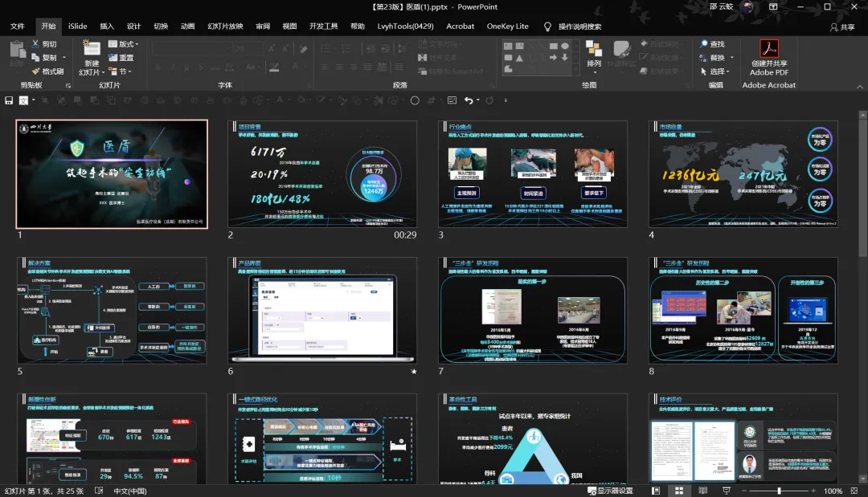
Task: Open the New Slide (新建幻灯片) dropdown arrow
Action: 102,72
